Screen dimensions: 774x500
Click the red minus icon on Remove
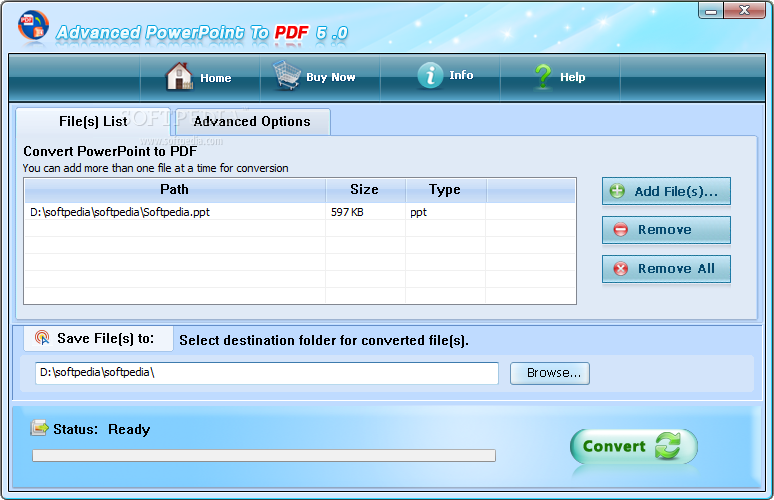(x=620, y=230)
